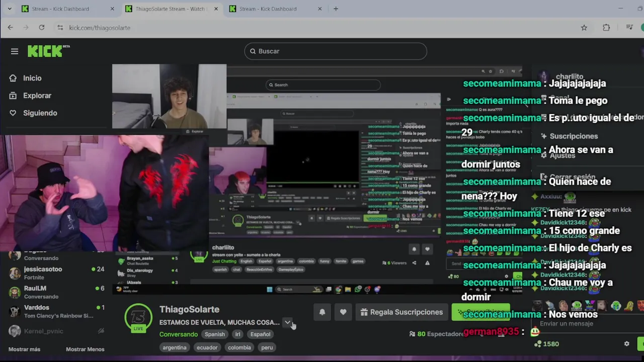Screen dimensions: 644x362
Task: Switch to the third Stream - Kick Dashboard tab
Action: [275, 9]
